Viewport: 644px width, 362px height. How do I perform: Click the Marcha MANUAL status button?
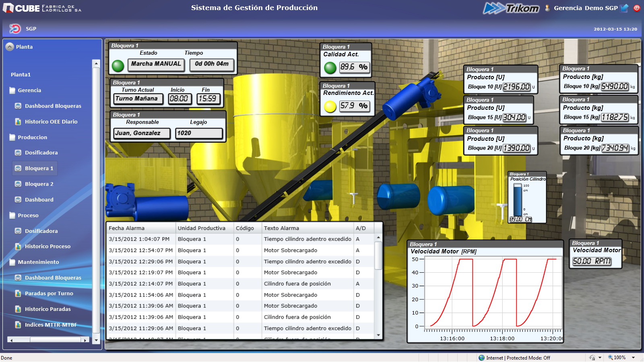tap(156, 64)
